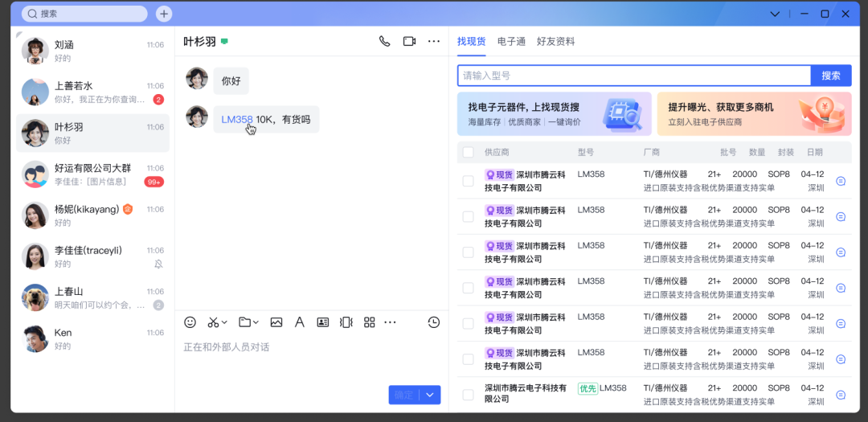The image size is (868, 422).
Task: Open chat with 上春山
Action: tap(93, 298)
